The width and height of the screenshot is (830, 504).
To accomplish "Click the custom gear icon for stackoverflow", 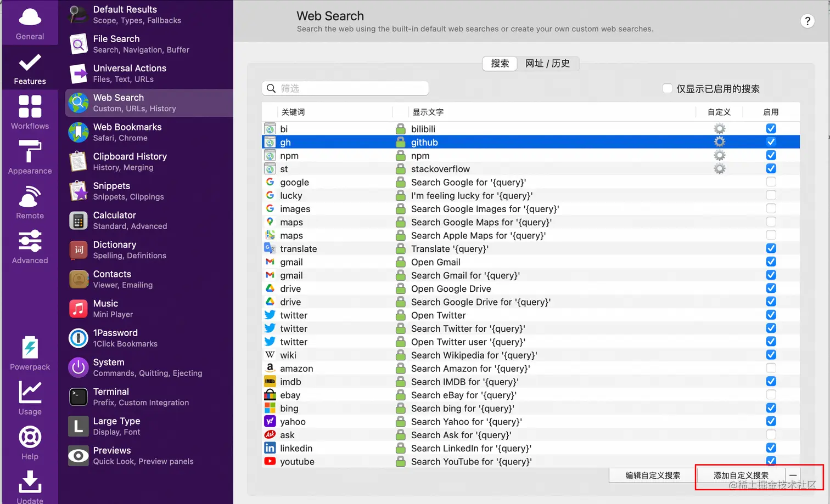I will coord(719,169).
